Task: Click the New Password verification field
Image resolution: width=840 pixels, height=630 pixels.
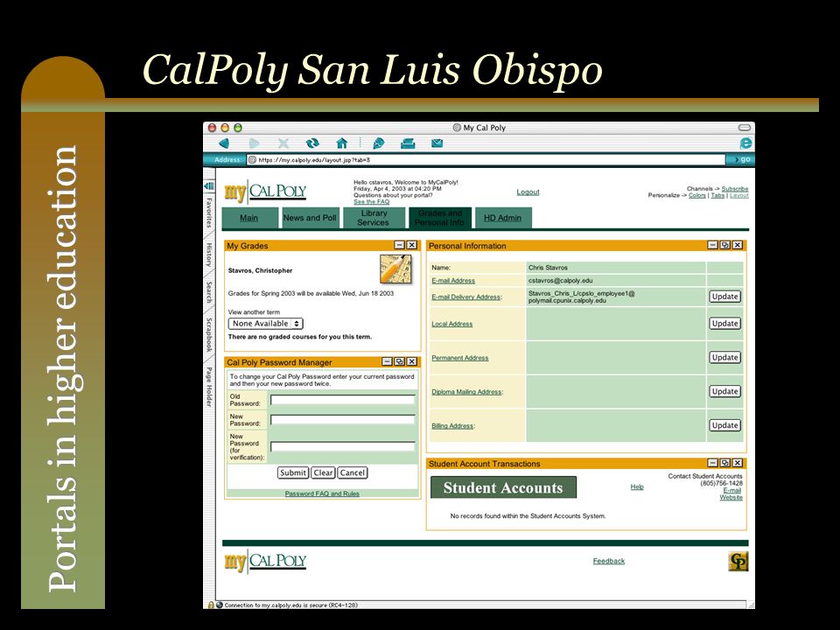Action: 343,446
